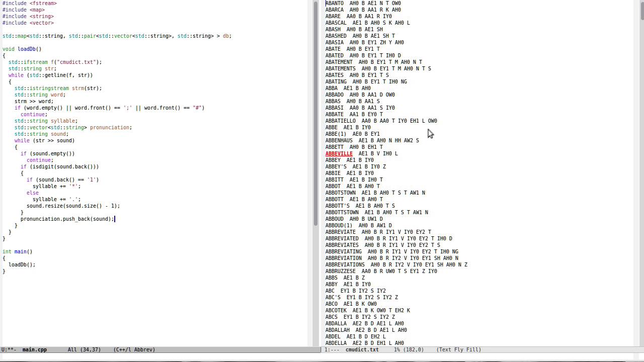
Task: Click the main.cpp buffer name in mode line
Action: tap(35, 349)
